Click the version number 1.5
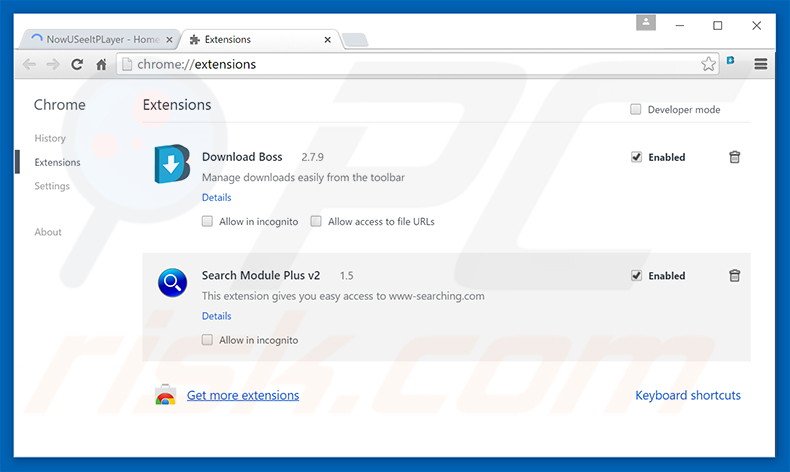This screenshot has width=790, height=472. (347, 276)
